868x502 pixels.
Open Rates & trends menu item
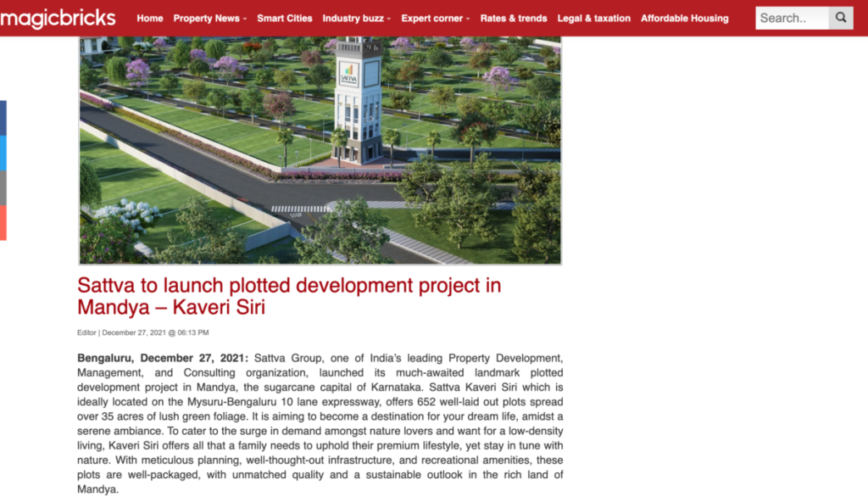coord(514,19)
